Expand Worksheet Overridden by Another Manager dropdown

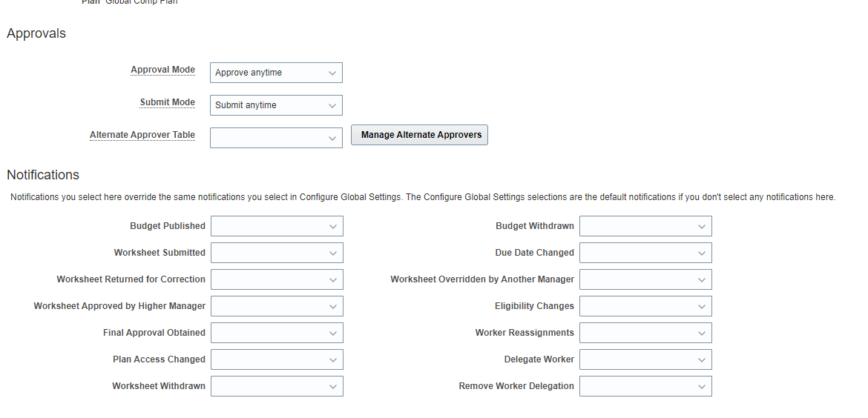click(645, 279)
